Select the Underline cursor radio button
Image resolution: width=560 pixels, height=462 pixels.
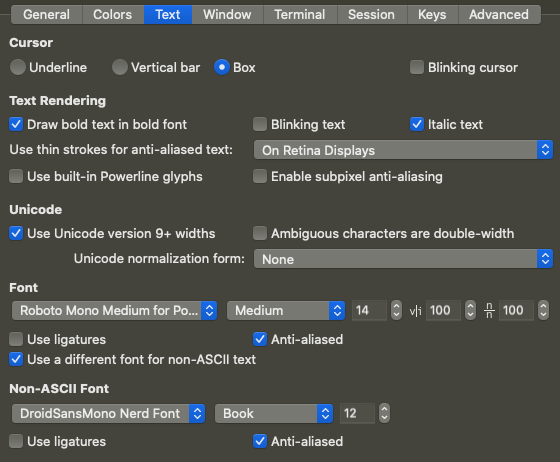[18, 67]
